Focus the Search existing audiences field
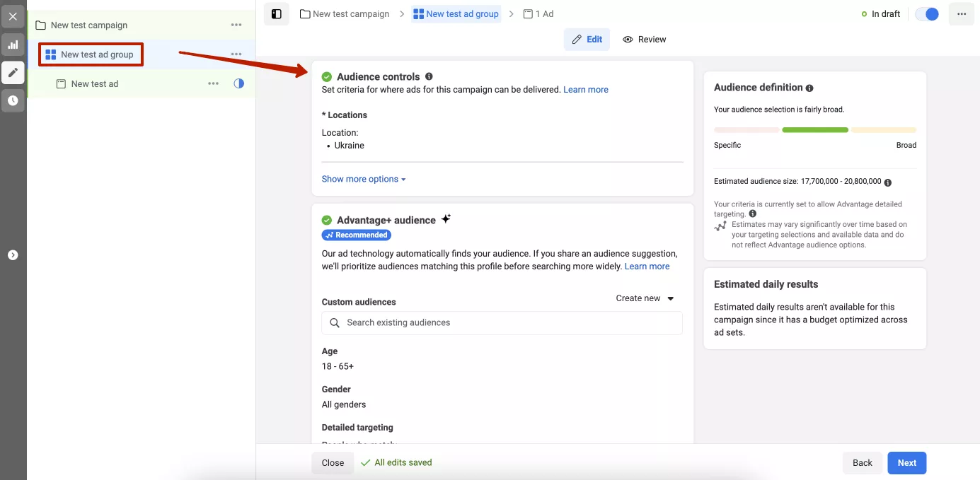Viewport: 980px width, 480px height. (502, 322)
